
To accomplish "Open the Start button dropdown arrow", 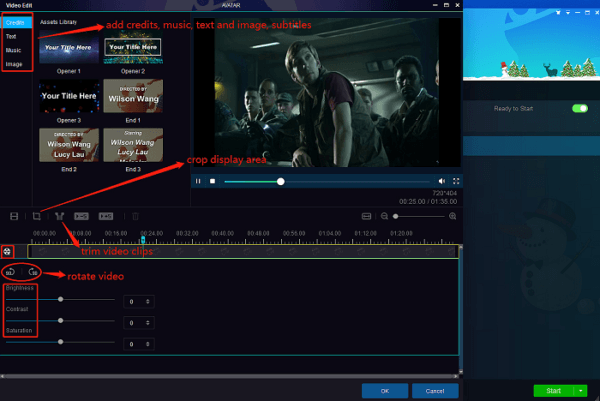I will tap(580, 391).
